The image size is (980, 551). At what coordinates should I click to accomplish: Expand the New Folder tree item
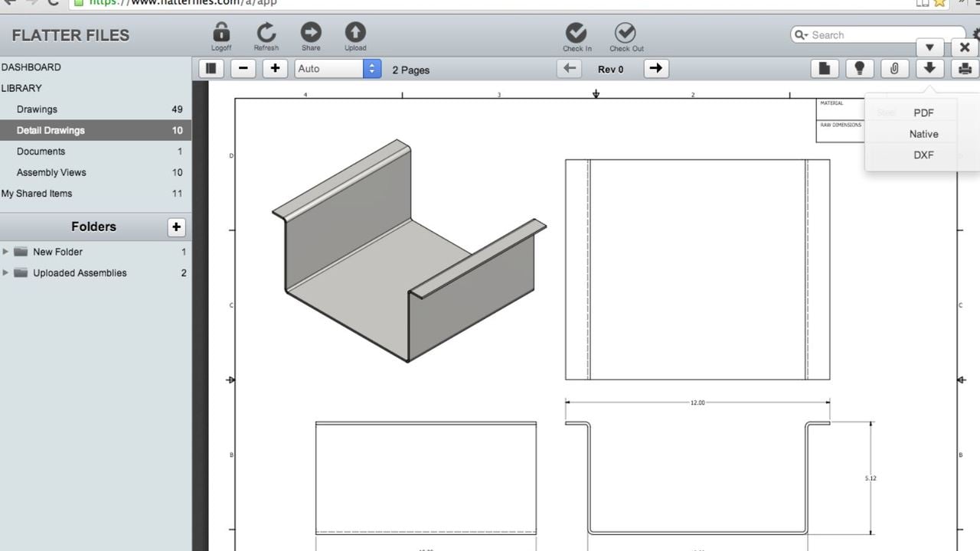click(6, 252)
